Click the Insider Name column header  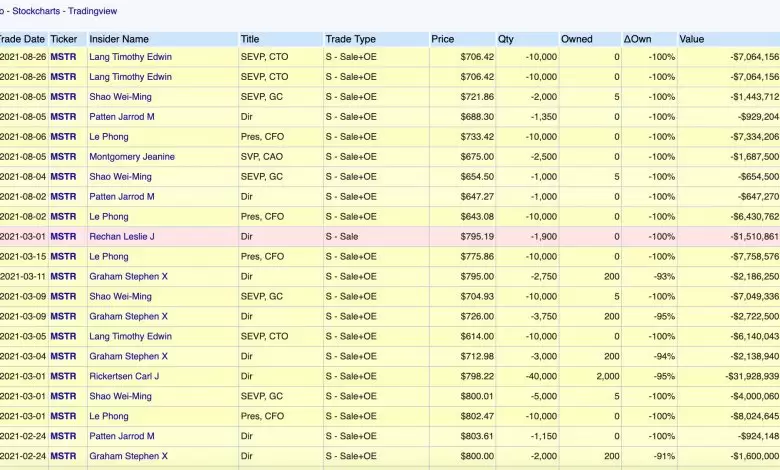119,39
